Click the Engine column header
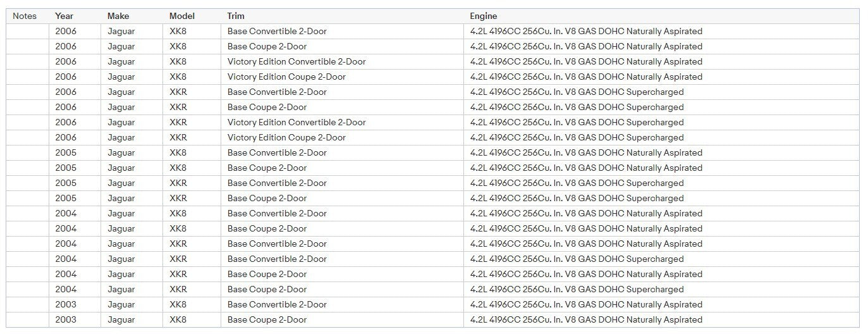 [x=483, y=16]
